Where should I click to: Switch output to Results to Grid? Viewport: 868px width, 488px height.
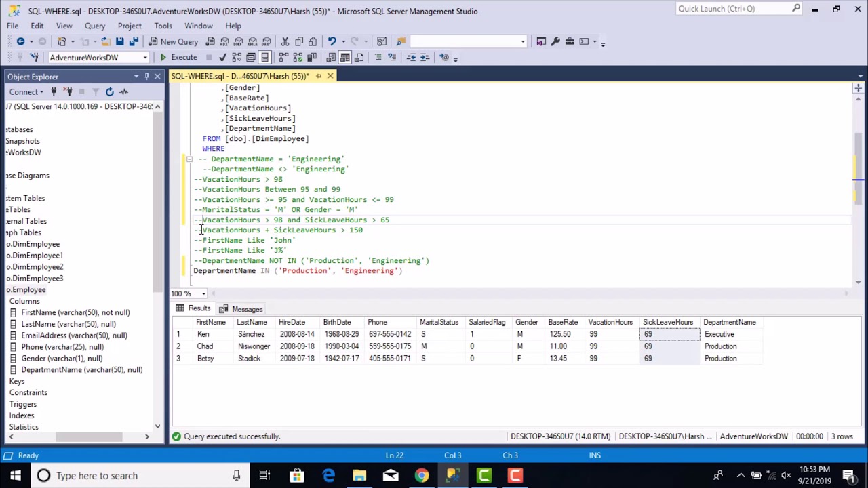[x=344, y=57]
